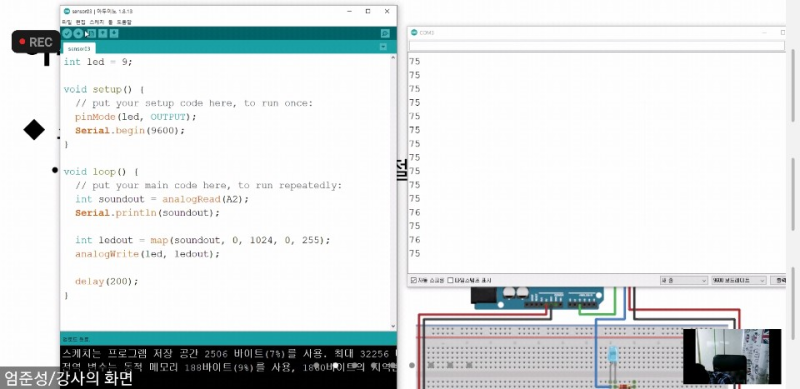Toggle the autoscroll checkbox in serial monitor
The height and width of the screenshot is (389, 800).
(414, 280)
